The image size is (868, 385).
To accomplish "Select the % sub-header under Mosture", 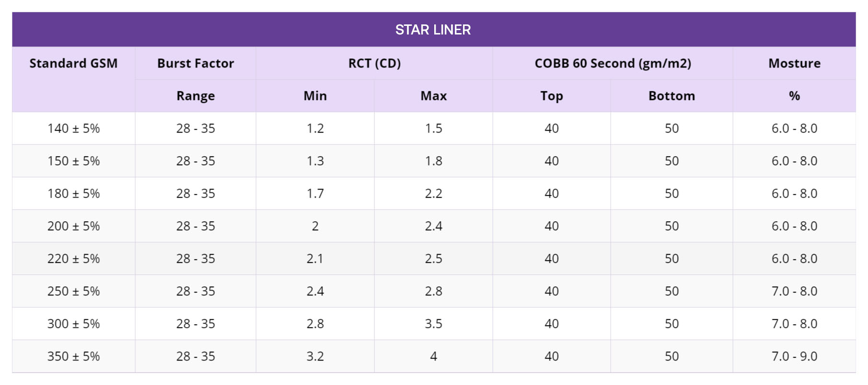I will click(x=794, y=96).
